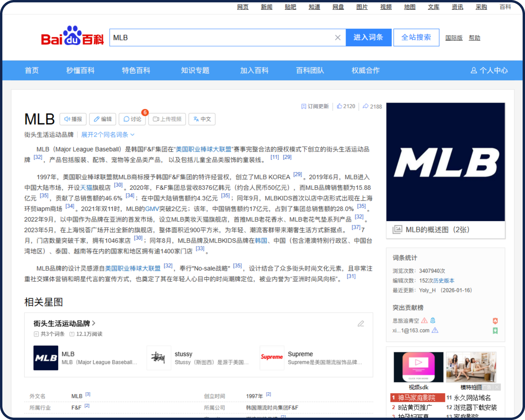Click contributor 思旅追青空
Screen dimensions: 525x420
406,321
